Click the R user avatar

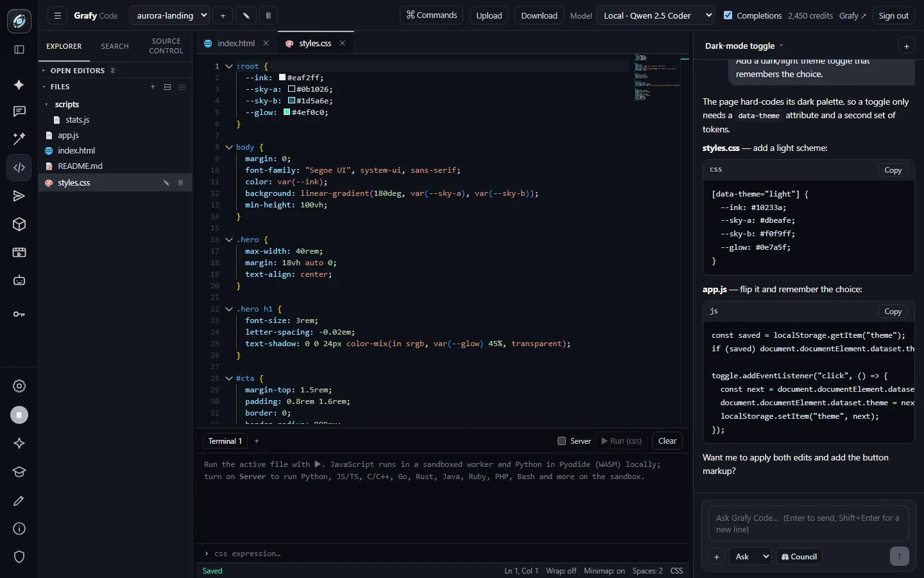(x=19, y=415)
